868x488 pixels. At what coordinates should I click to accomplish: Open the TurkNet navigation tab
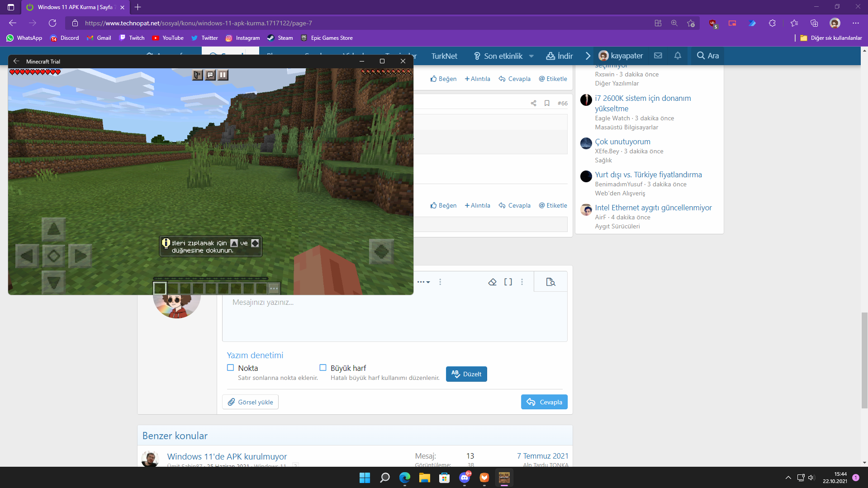[444, 56]
